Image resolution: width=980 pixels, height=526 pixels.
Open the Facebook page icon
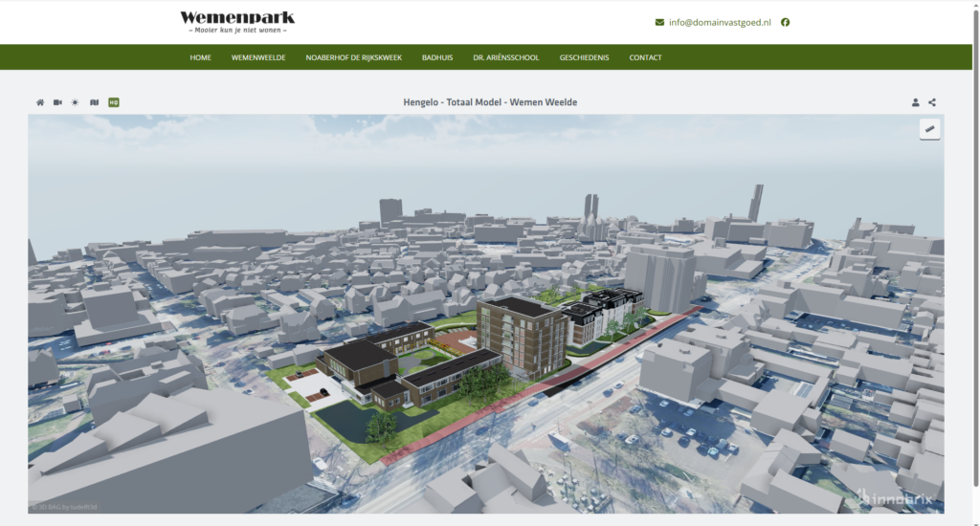(785, 22)
